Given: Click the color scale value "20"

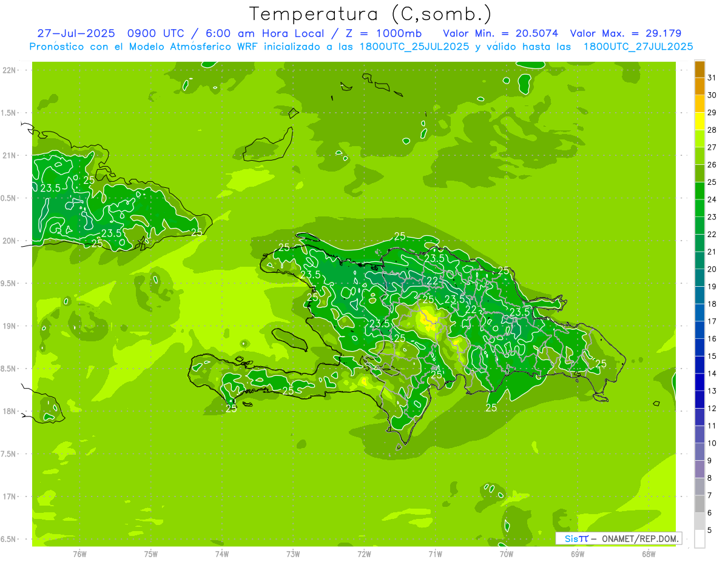Looking at the screenshot, I should point(712,269).
